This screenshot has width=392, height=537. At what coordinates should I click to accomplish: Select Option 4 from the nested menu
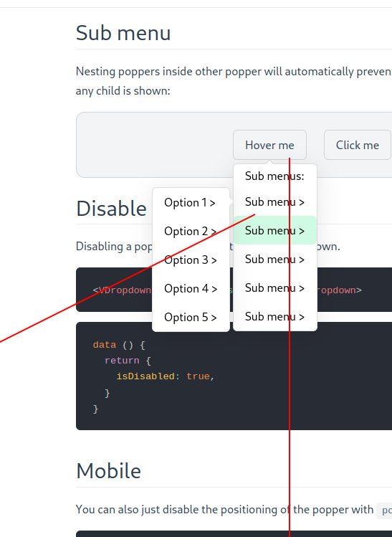pyautogui.click(x=191, y=289)
